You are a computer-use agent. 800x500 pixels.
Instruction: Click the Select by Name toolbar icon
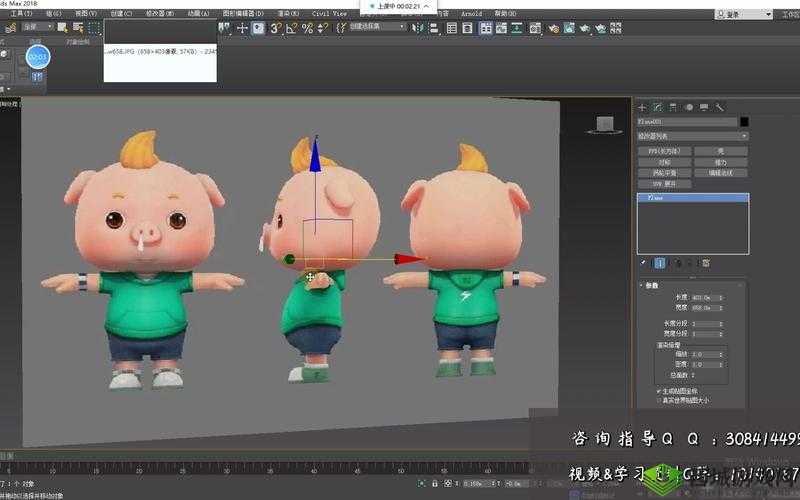pos(78,27)
